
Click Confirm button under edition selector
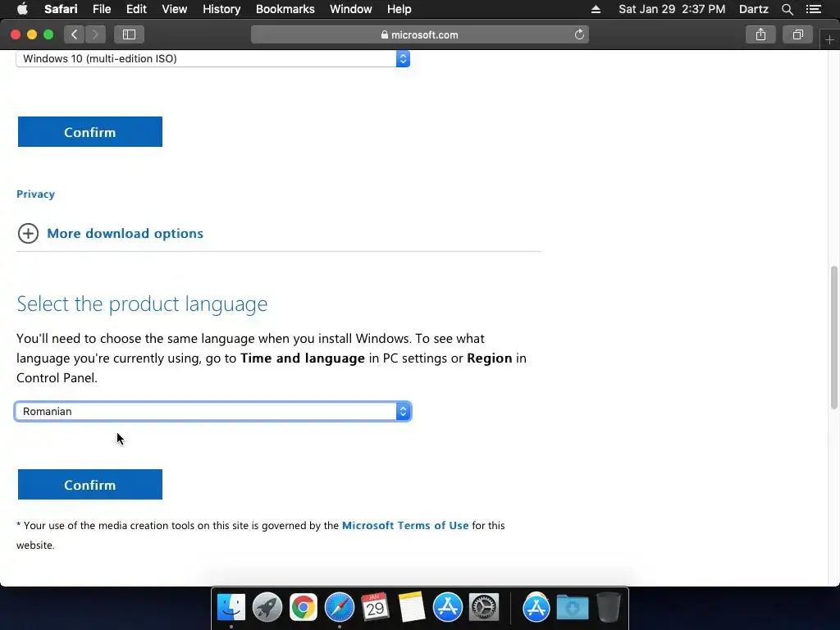pyautogui.click(x=90, y=132)
